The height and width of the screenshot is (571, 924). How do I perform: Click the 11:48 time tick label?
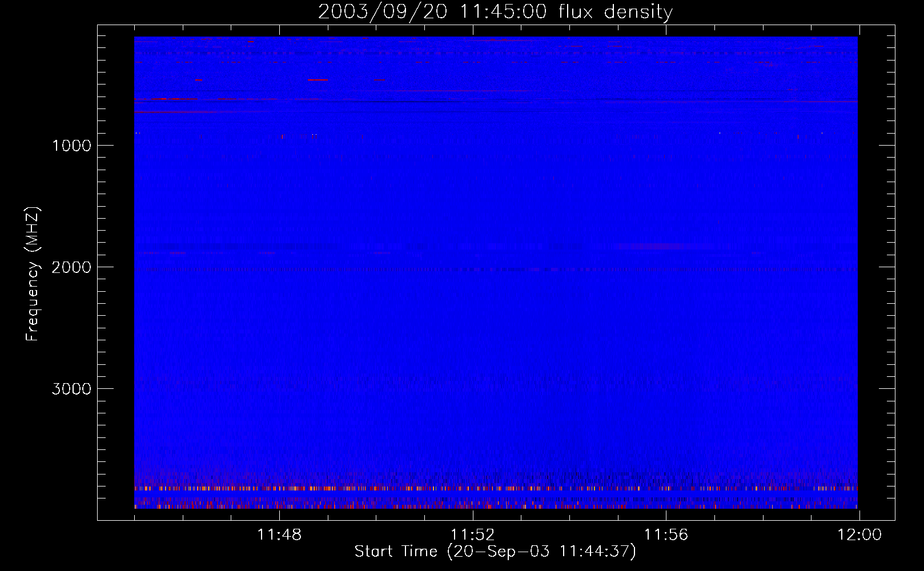pos(279,535)
